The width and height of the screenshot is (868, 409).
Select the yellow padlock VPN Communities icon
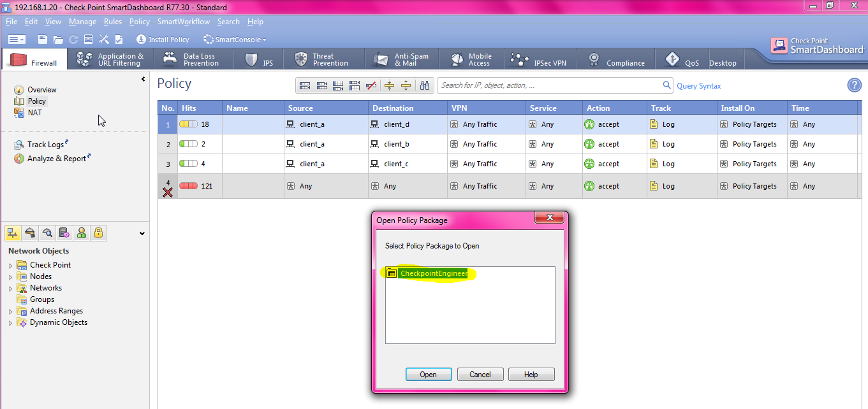pos(98,233)
